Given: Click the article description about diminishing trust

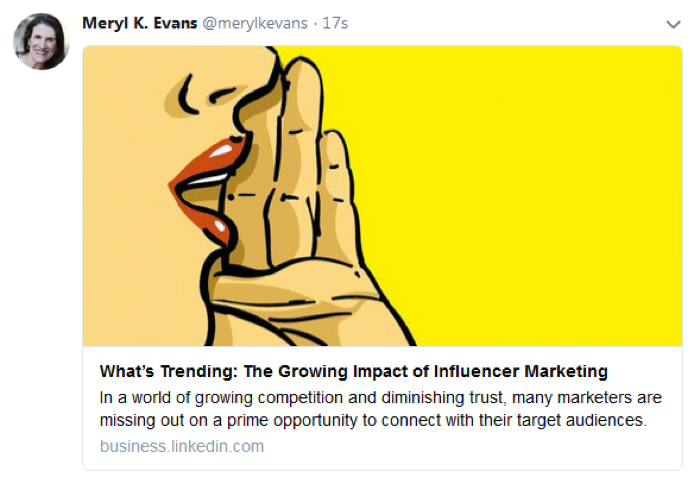Looking at the screenshot, I should pos(373,408).
